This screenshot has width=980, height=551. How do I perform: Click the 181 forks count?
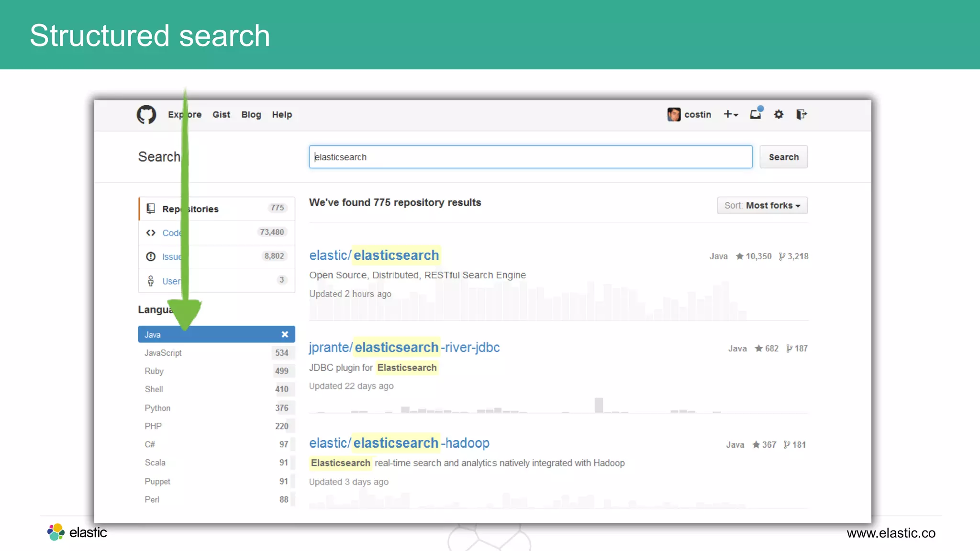(795, 444)
